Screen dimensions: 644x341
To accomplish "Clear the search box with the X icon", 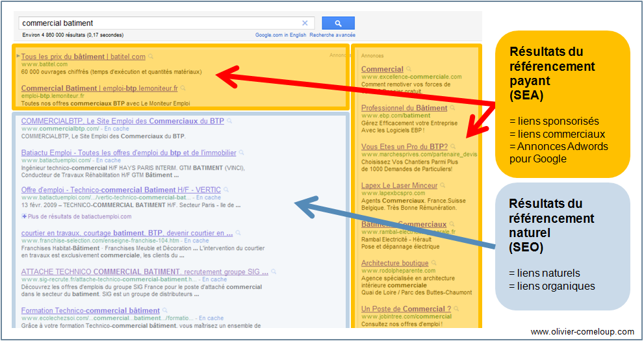I will [305, 23].
